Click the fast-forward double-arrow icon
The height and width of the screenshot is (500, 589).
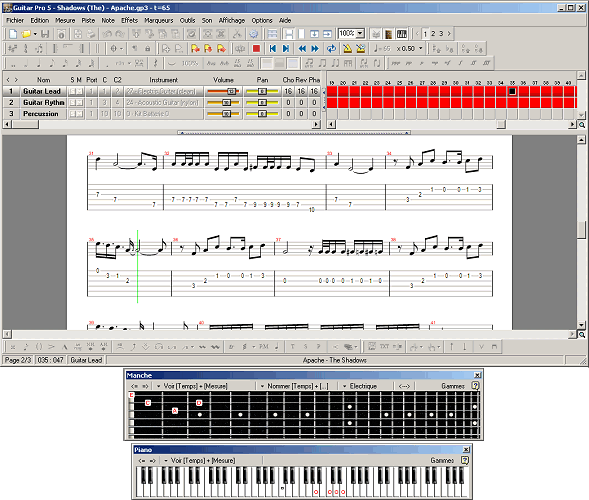click(315, 48)
